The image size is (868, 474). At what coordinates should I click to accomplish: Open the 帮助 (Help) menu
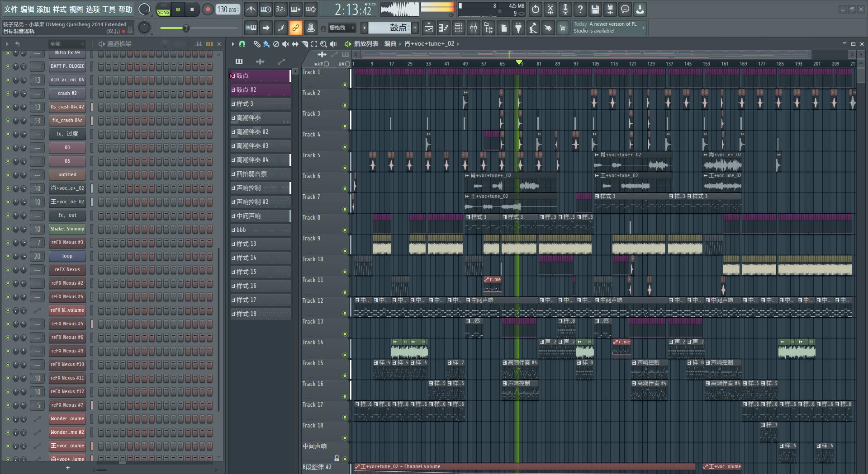coord(125,9)
